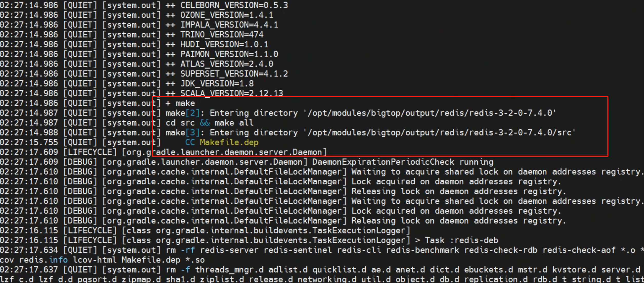644x283 pixels.
Task: Click the redis.info text
Action: point(43,260)
